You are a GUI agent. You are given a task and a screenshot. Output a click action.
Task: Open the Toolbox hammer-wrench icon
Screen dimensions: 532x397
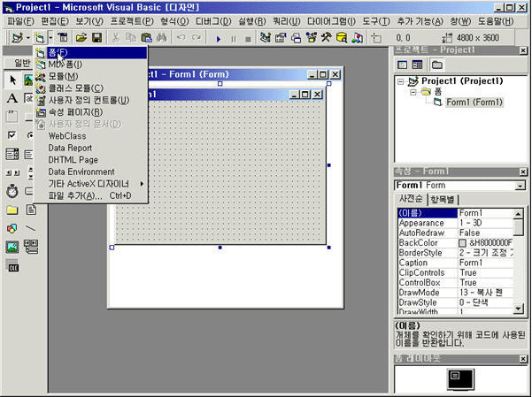point(326,38)
